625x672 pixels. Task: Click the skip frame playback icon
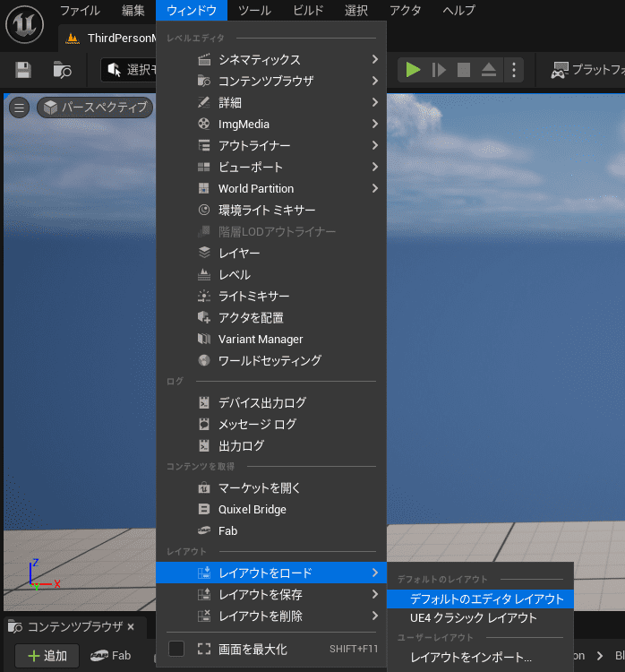pos(438,70)
